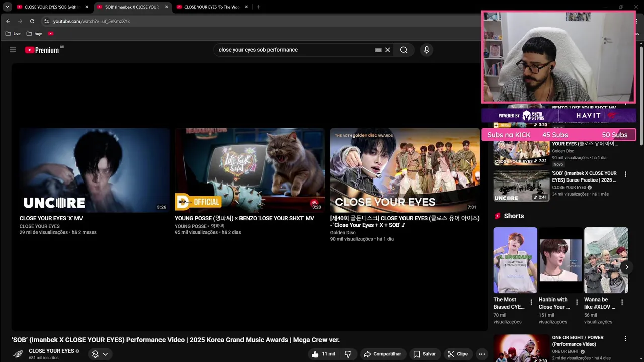The height and width of the screenshot is (362, 644).
Task: Open the 'SOB' Dance Practice sidebar thumbnail
Action: pyautogui.click(x=521, y=185)
